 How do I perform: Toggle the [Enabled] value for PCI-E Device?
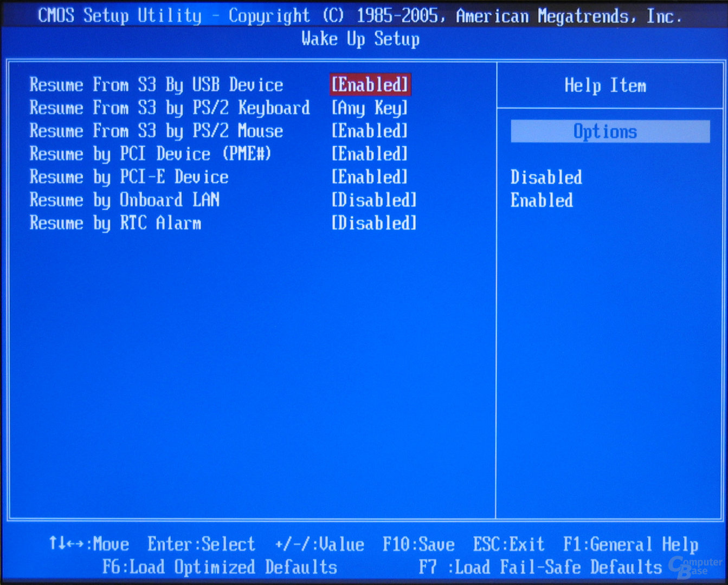tap(369, 177)
